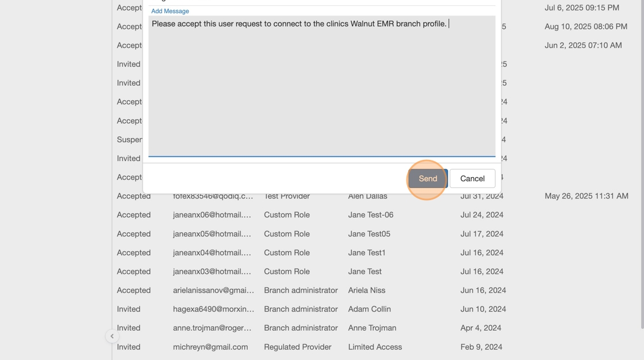Select the Aug 10, 2025 08:06 PM timestamp
Screen dimensions: 644x360
tap(585, 26)
